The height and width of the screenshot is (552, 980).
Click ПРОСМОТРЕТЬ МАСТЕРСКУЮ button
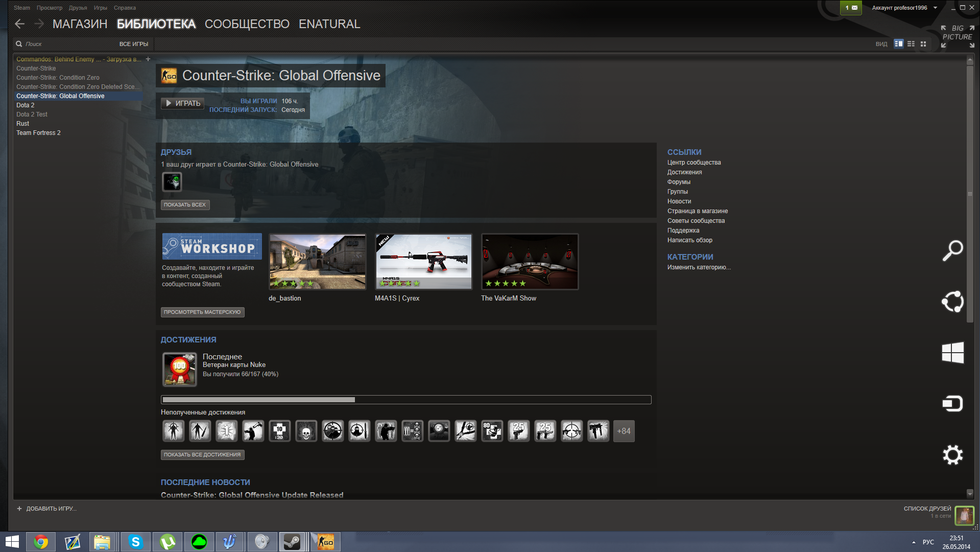(202, 312)
